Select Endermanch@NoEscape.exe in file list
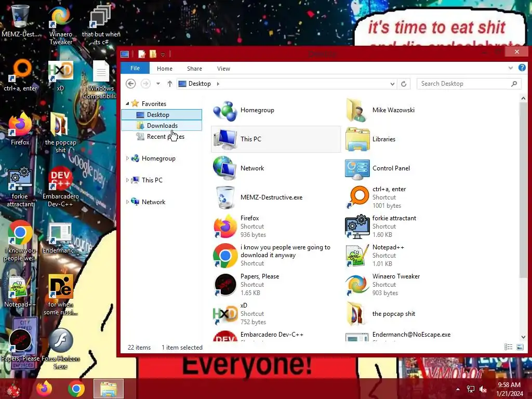The width and height of the screenshot is (532, 399). click(x=407, y=336)
